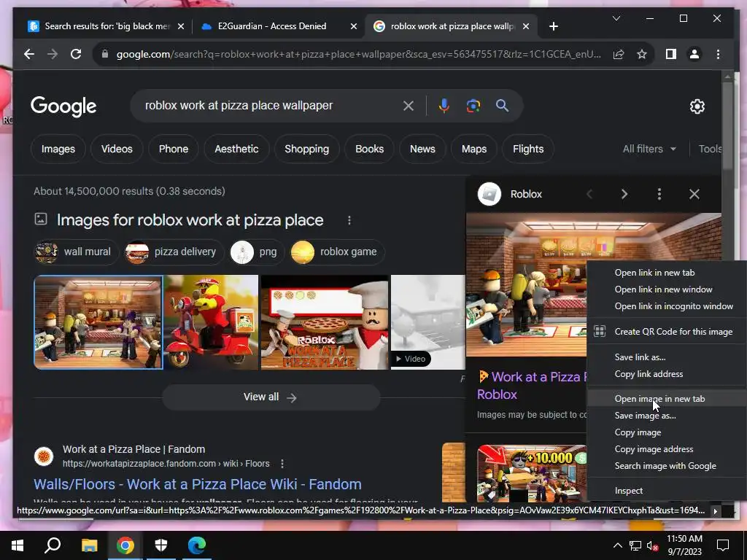Select 'Inspect' in the context menu

click(x=667, y=491)
